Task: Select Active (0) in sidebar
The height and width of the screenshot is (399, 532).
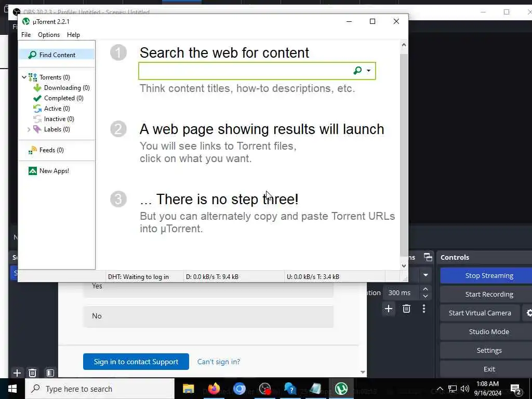Action: coord(57,109)
